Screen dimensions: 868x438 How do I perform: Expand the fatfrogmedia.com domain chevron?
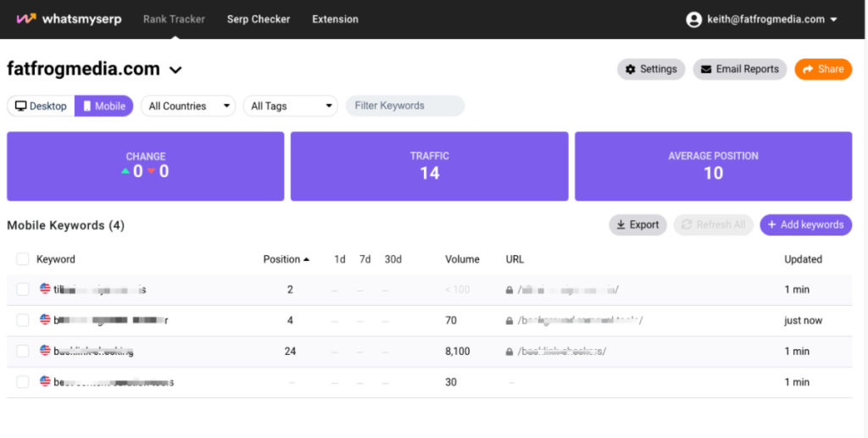click(175, 69)
